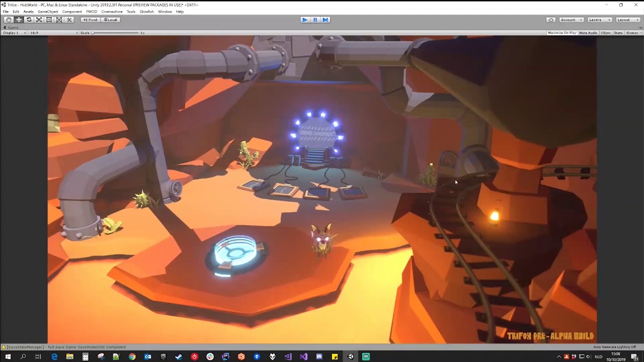The width and height of the screenshot is (644, 362).
Task: Open the Display 1 dropdown
Action: point(15,33)
